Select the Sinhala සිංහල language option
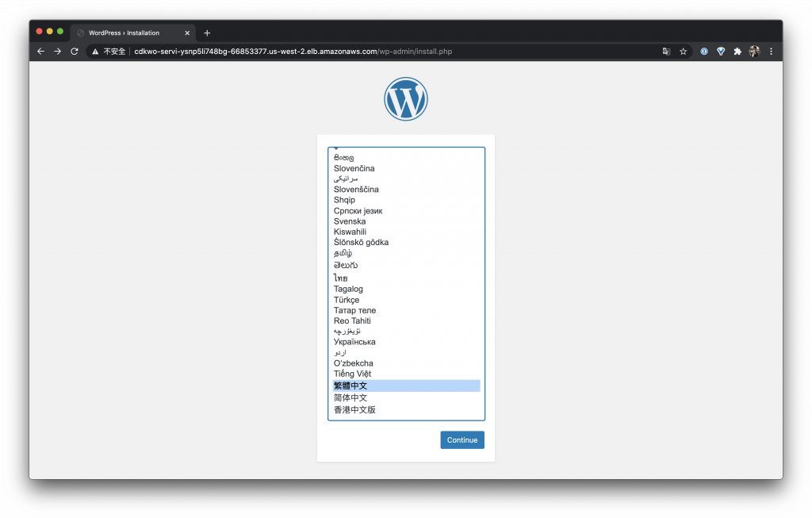The image size is (812, 518). point(406,158)
